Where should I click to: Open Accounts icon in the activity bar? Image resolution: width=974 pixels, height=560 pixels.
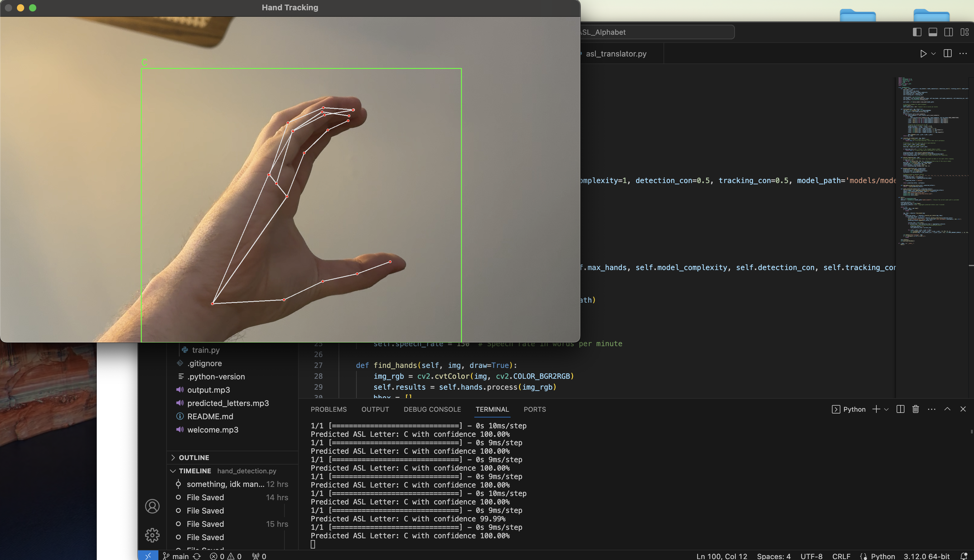pos(152,506)
